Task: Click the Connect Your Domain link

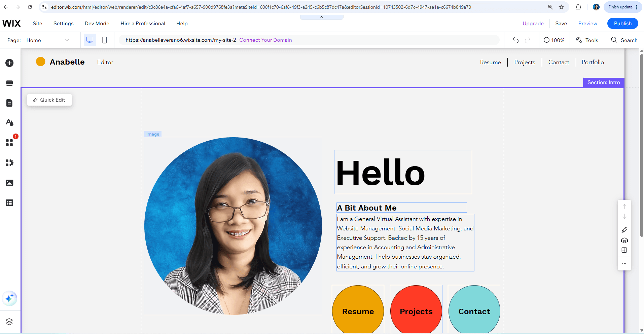Action: click(x=265, y=40)
